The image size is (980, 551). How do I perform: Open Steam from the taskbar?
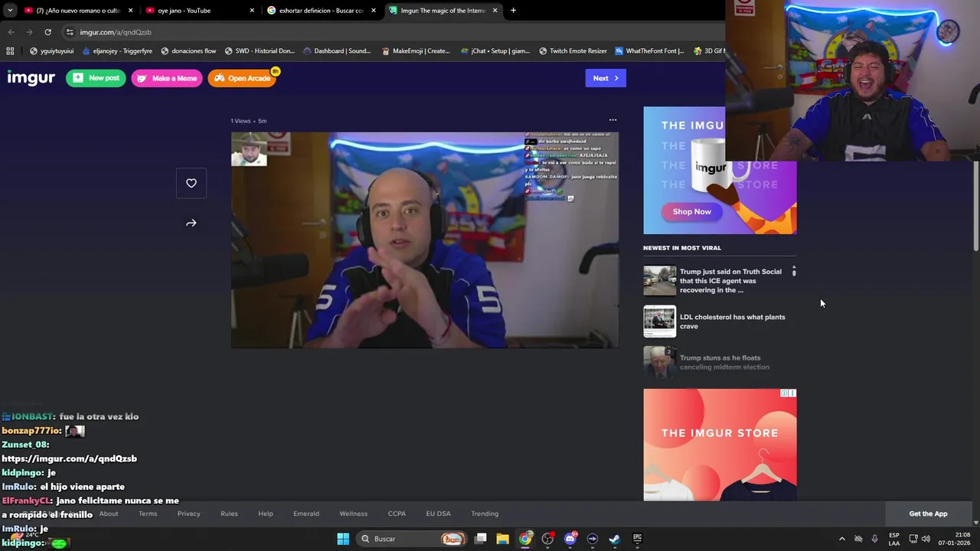(x=614, y=539)
